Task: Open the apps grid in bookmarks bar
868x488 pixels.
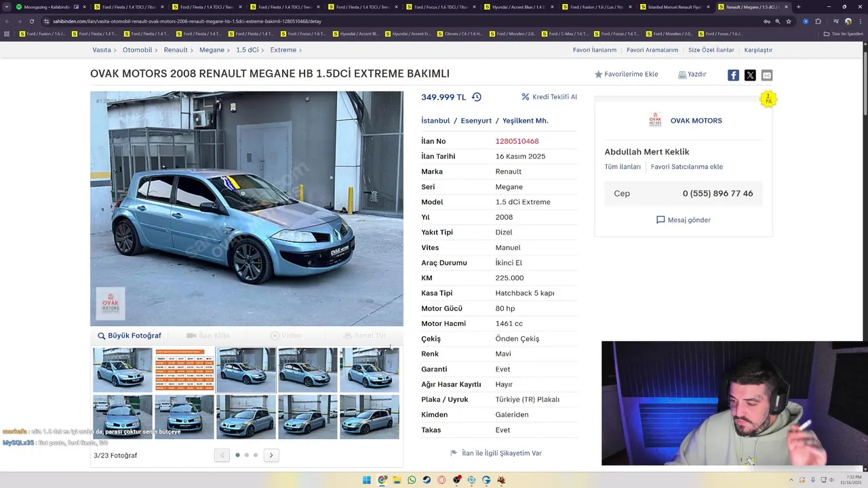Action: coord(7,34)
